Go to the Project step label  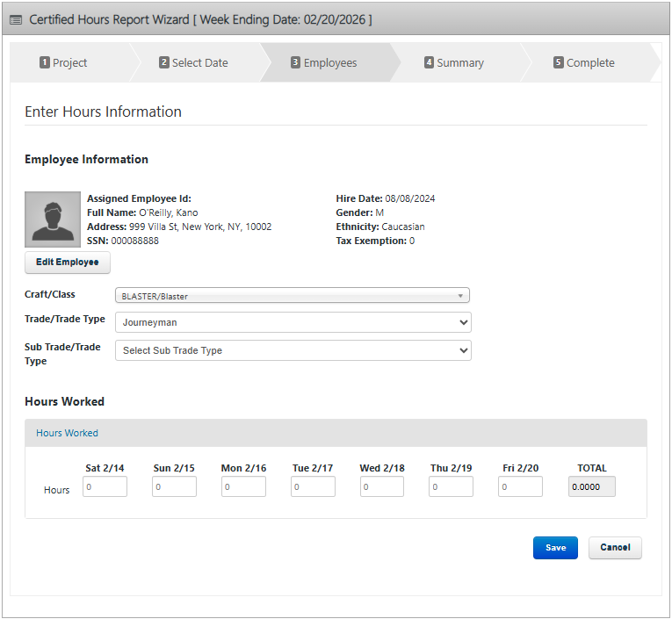pyautogui.click(x=70, y=63)
